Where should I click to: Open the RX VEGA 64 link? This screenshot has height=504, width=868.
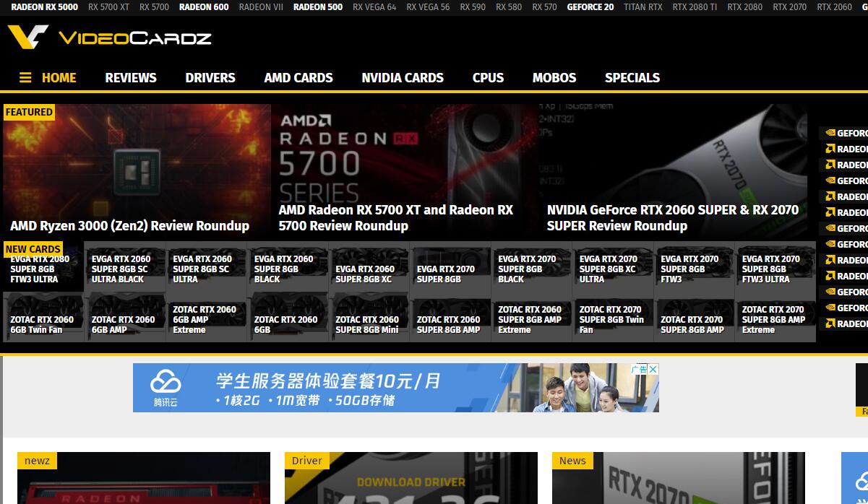coord(374,7)
